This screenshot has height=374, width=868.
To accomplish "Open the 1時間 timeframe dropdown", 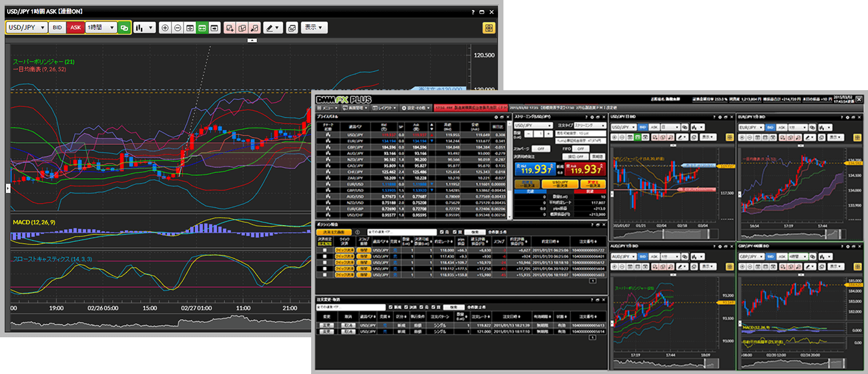I will tap(100, 27).
